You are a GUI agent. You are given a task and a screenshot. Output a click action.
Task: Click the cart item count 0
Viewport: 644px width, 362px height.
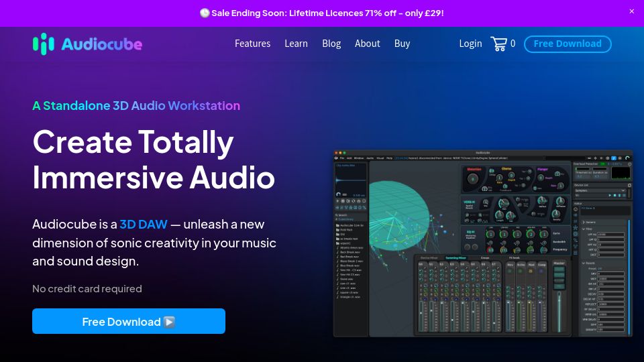513,44
